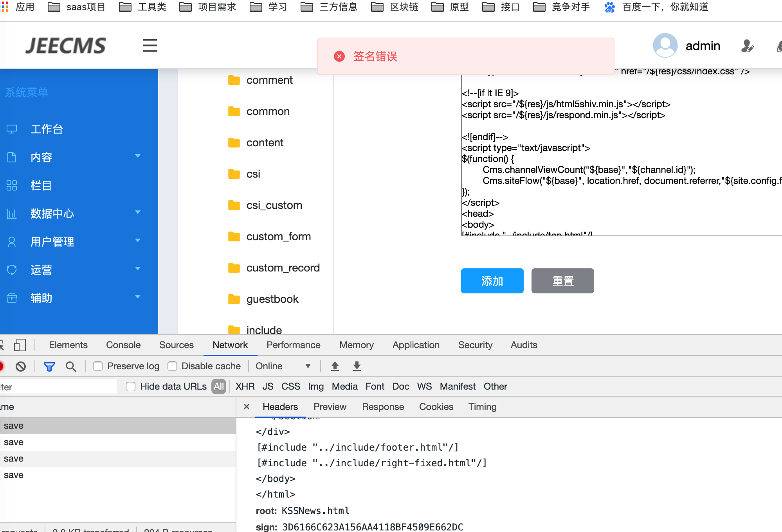Click the gray 重置 button

[x=562, y=281]
